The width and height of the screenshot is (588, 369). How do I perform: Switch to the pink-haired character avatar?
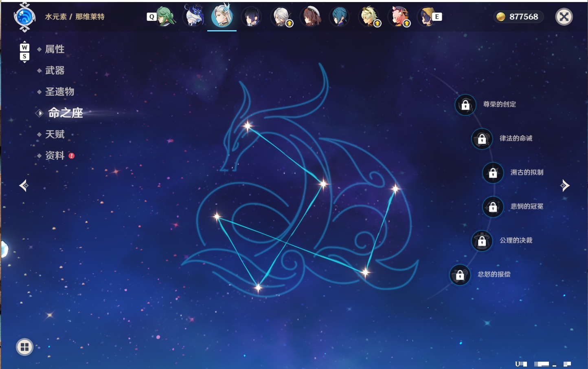click(x=399, y=17)
